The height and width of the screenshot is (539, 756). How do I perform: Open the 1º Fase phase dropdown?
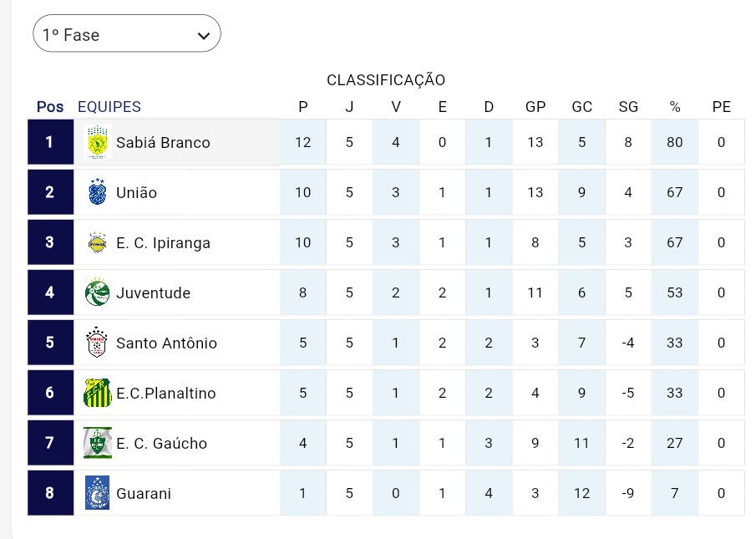pos(126,34)
